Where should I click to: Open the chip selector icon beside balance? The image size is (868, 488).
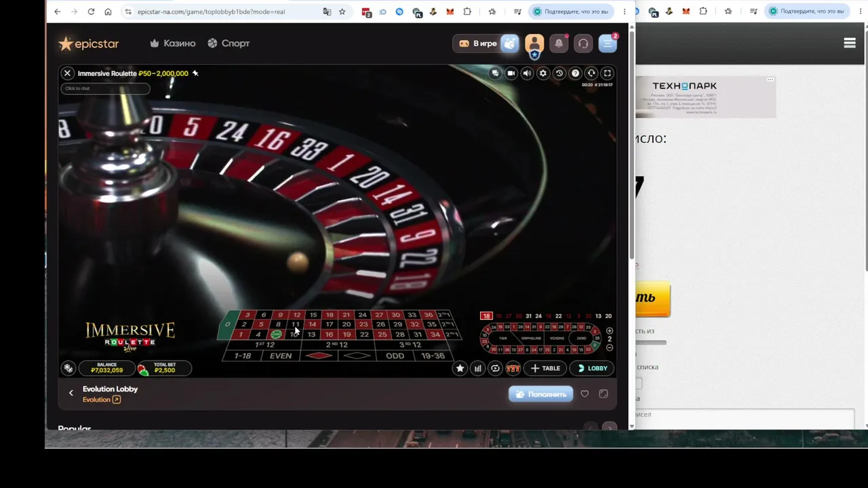pos(68,368)
